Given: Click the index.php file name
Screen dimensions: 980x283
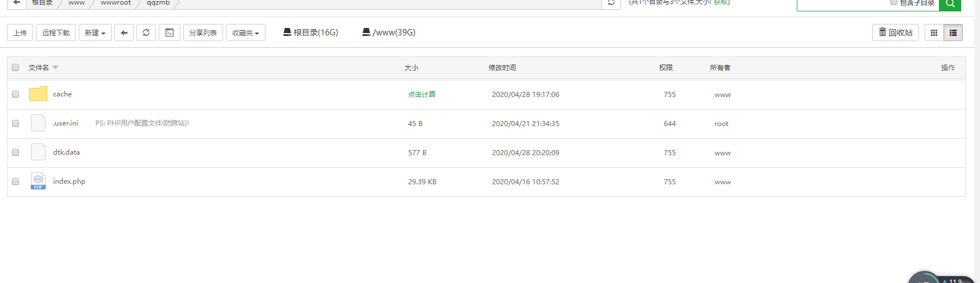Looking at the screenshot, I should 69,181.
